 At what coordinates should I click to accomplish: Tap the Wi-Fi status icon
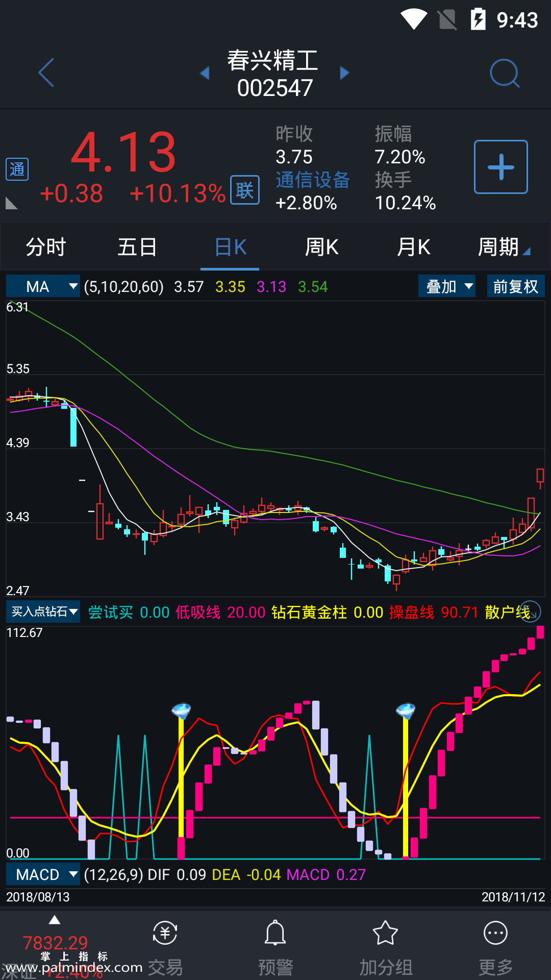coord(414,19)
